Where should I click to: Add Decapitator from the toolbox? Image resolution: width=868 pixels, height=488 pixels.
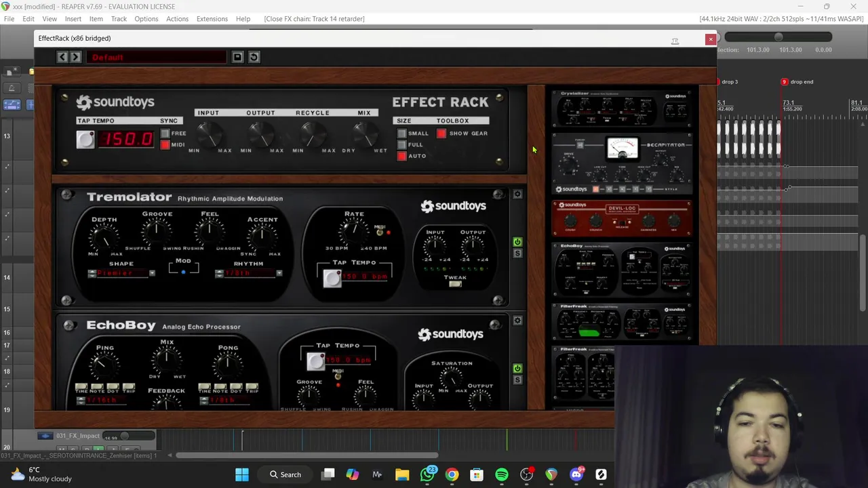tap(623, 164)
